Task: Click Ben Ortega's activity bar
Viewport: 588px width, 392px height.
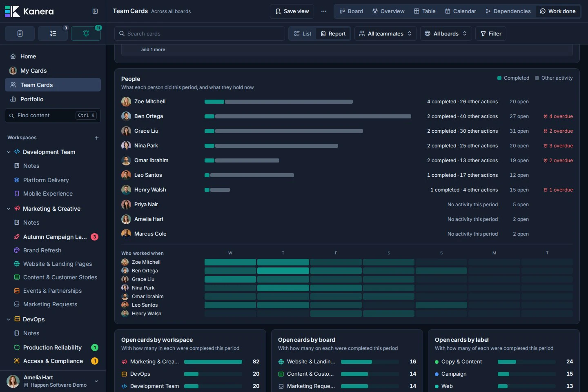Action: pyautogui.click(x=308, y=116)
